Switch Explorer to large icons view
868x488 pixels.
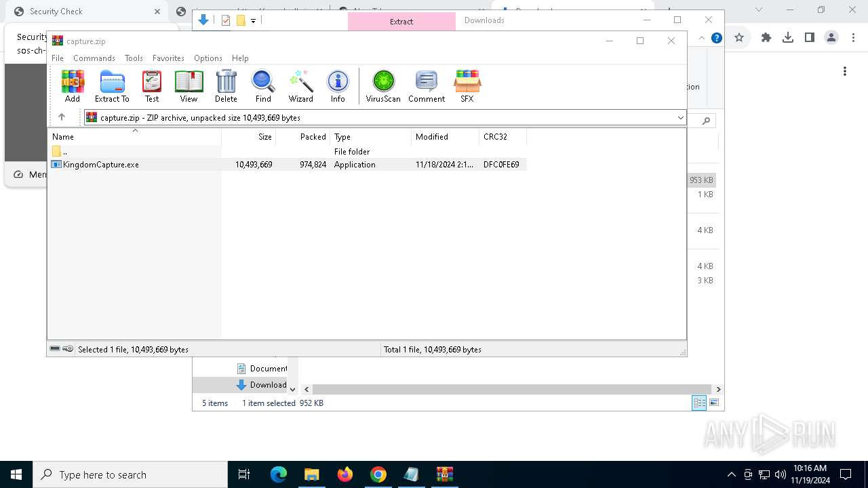point(713,403)
